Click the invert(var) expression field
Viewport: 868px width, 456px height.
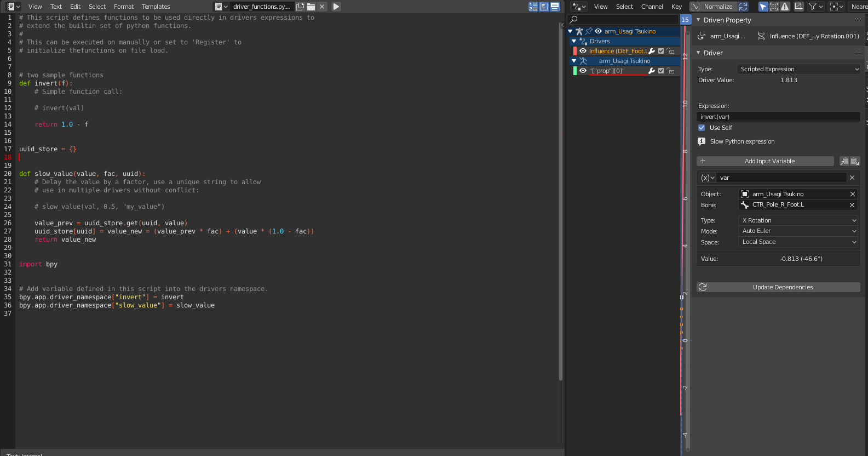(778, 117)
